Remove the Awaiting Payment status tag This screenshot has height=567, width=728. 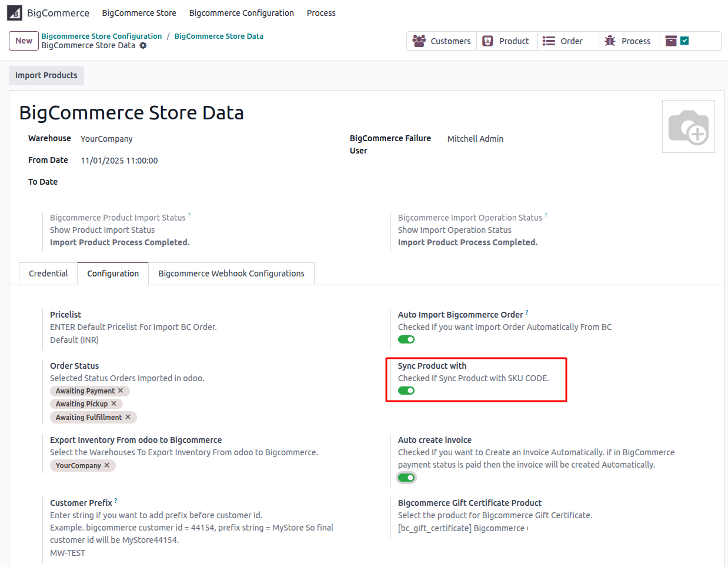point(121,391)
